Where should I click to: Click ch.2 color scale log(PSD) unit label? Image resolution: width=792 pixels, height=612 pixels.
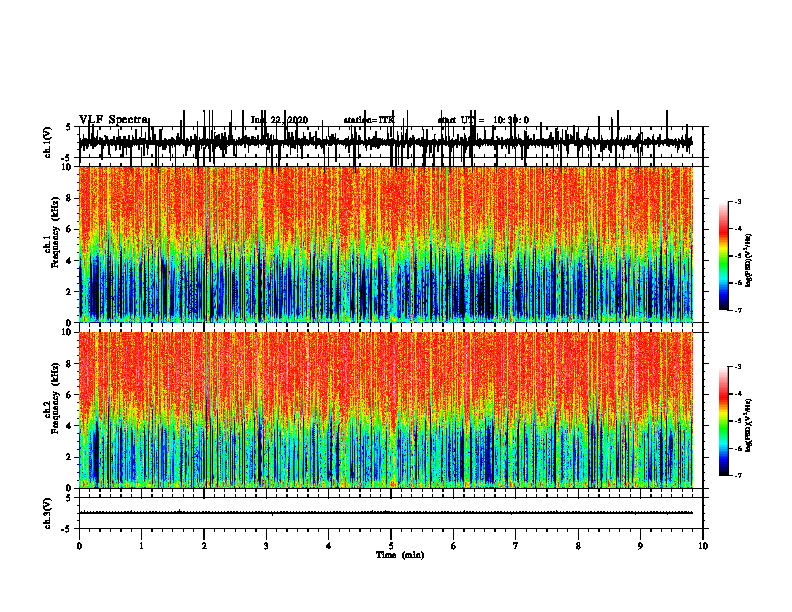[x=749, y=425]
